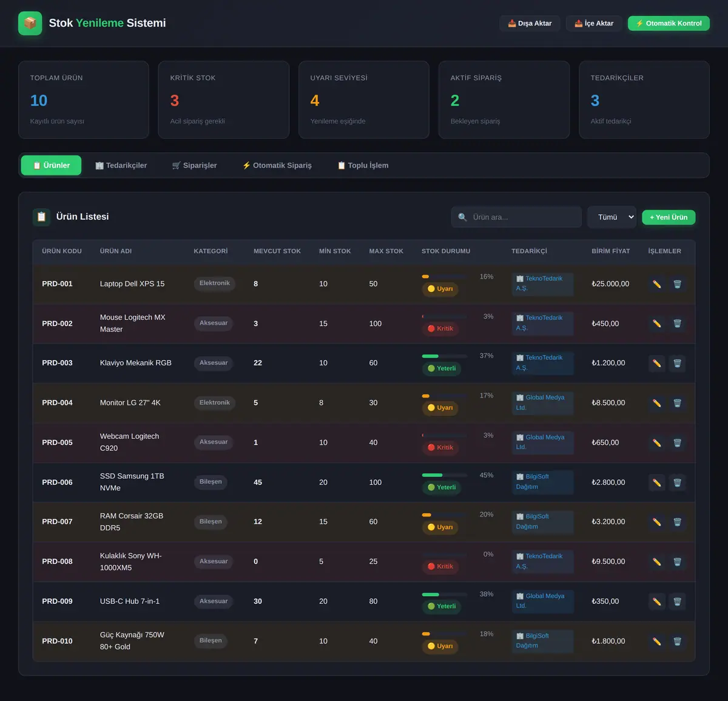
Task: Click the TeknoTedarik A.Ş. tag for PRD-003
Action: click(542, 363)
